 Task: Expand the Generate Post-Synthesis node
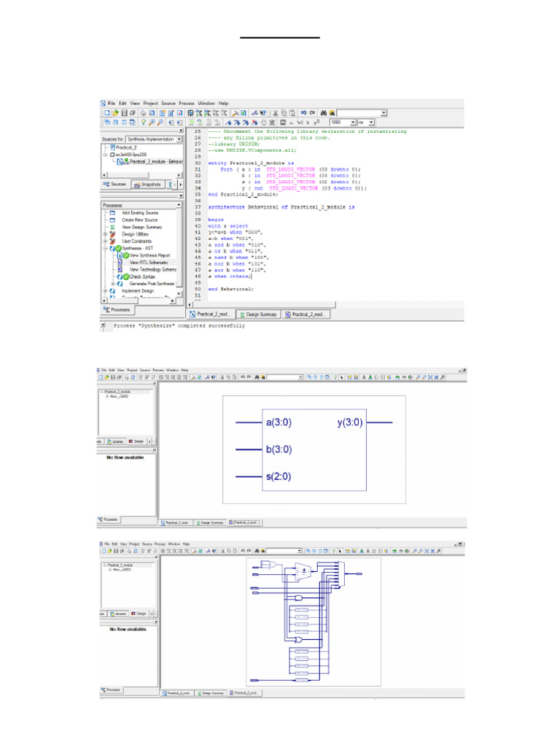(113, 284)
